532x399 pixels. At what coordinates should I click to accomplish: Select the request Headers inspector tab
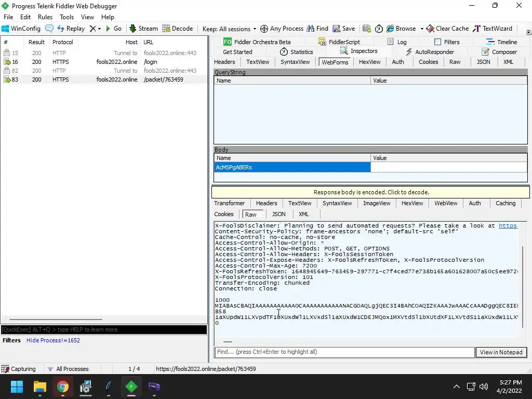(224, 62)
